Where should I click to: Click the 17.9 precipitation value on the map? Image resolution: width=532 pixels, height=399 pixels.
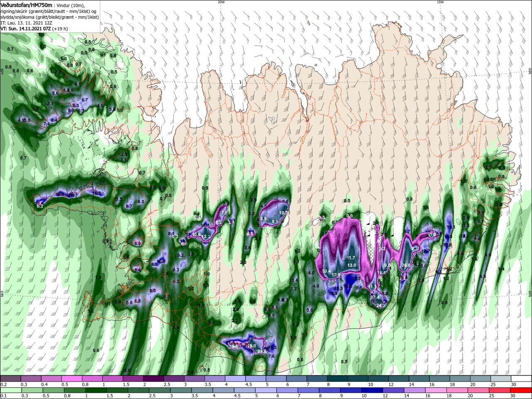coord(336,275)
